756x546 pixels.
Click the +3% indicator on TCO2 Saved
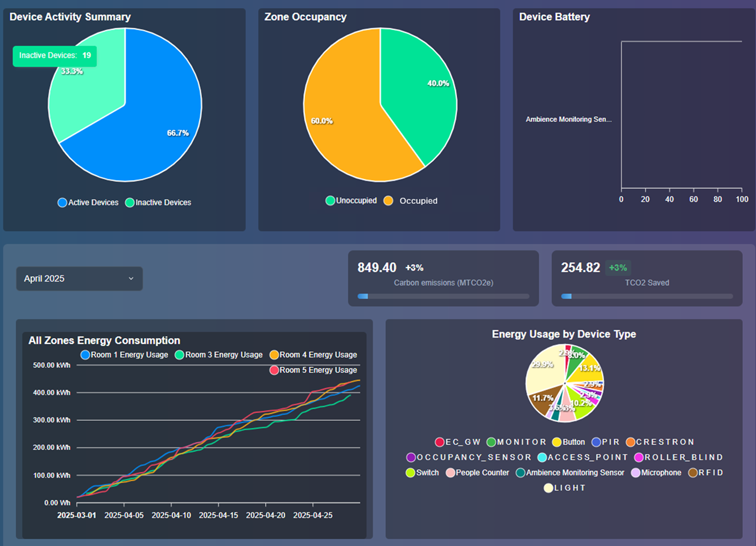click(x=618, y=268)
